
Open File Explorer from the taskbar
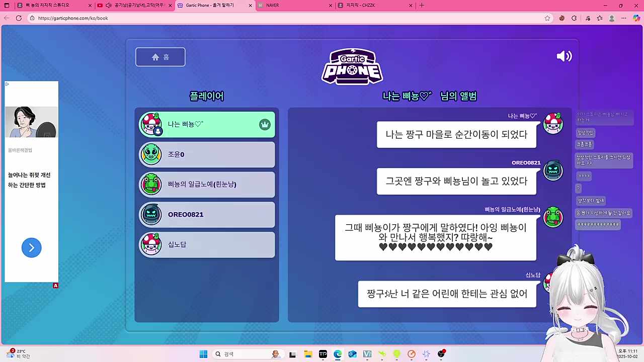tap(308, 354)
